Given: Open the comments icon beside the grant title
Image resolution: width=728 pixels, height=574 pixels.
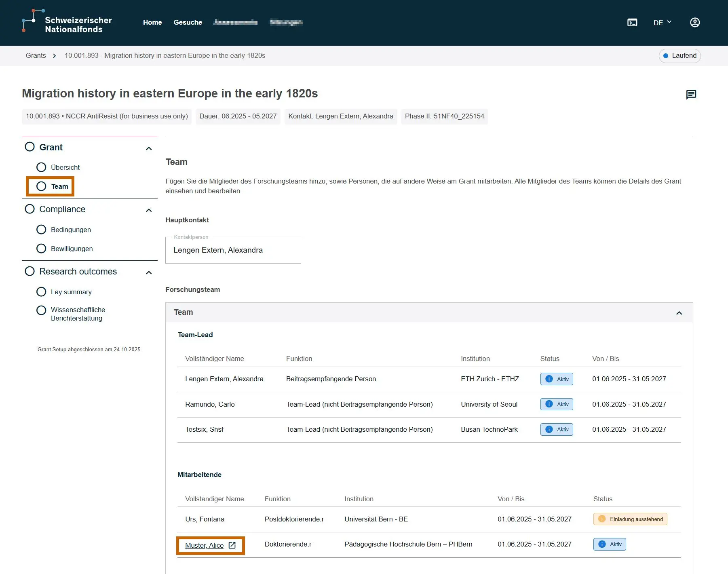Looking at the screenshot, I should tap(691, 95).
